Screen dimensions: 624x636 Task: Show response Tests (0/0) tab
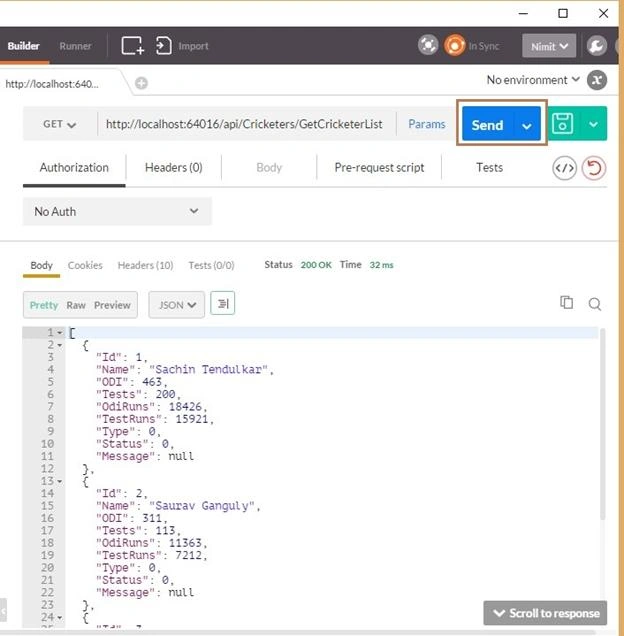pos(211,265)
